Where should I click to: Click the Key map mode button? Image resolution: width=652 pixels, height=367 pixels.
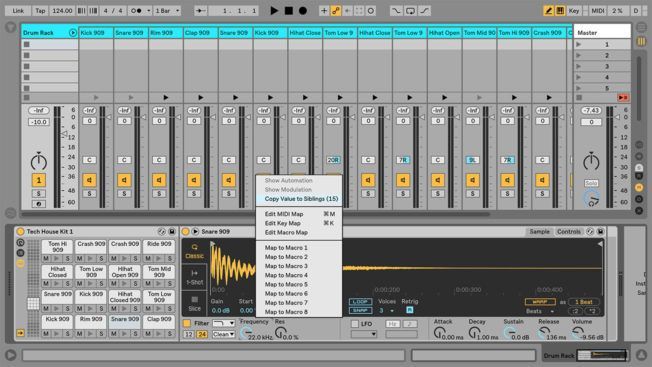(574, 11)
